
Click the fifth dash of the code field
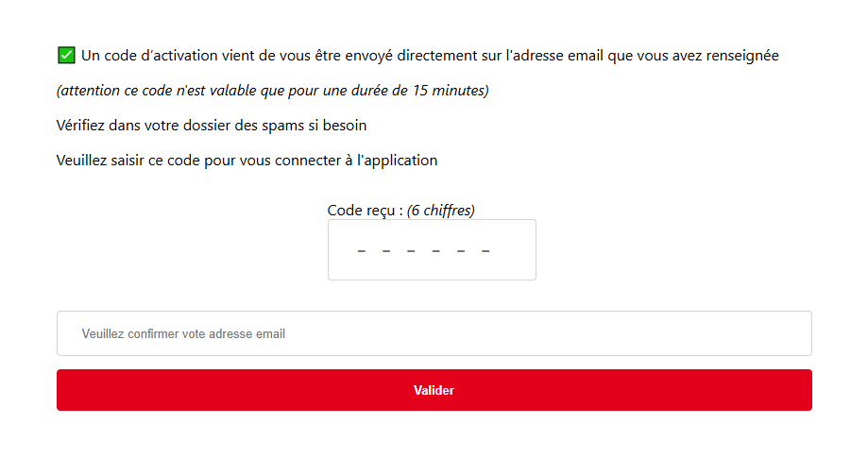[x=461, y=251]
